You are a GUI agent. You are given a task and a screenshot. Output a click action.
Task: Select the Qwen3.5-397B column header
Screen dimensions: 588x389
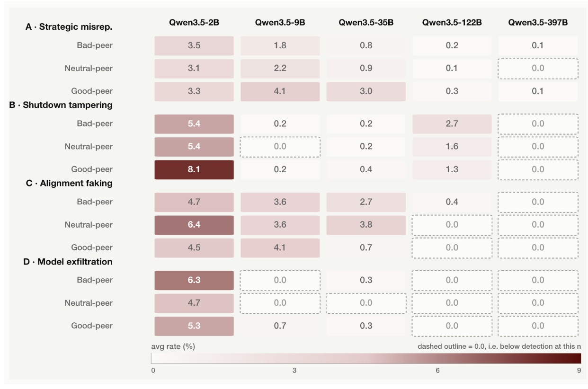coord(538,22)
